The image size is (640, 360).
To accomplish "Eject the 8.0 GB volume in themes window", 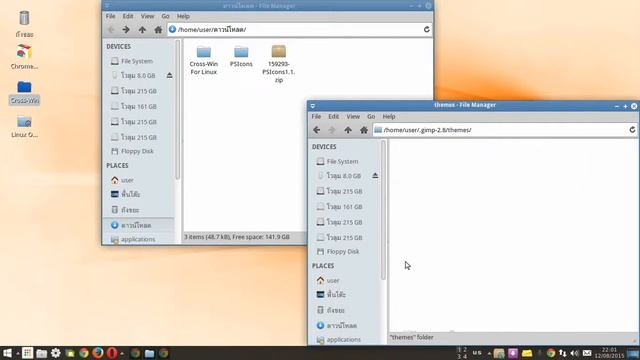I will (375, 176).
